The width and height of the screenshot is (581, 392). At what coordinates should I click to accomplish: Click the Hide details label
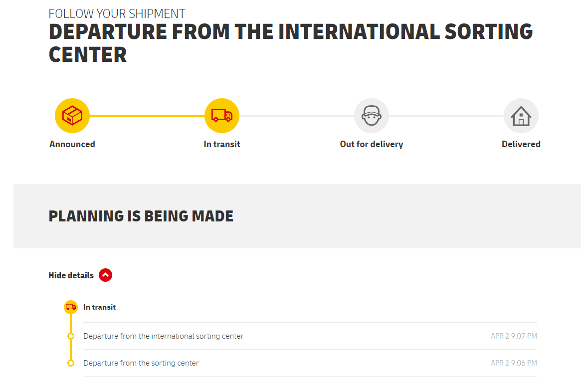[71, 275]
